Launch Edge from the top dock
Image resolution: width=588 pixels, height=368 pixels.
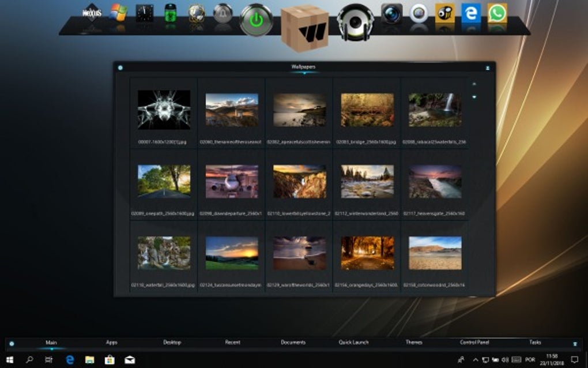pyautogui.click(x=471, y=13)
